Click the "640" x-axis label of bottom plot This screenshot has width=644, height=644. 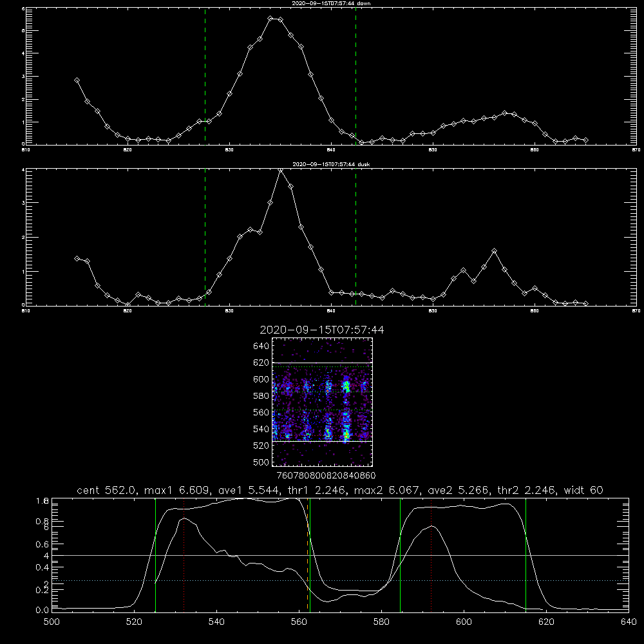click(x=629, y=622)
